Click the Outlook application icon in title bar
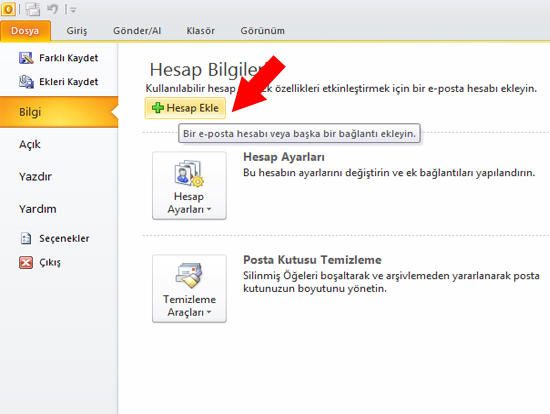Viewport: 550px width, 414px height. pyautogui.click(x=8, y=9)
